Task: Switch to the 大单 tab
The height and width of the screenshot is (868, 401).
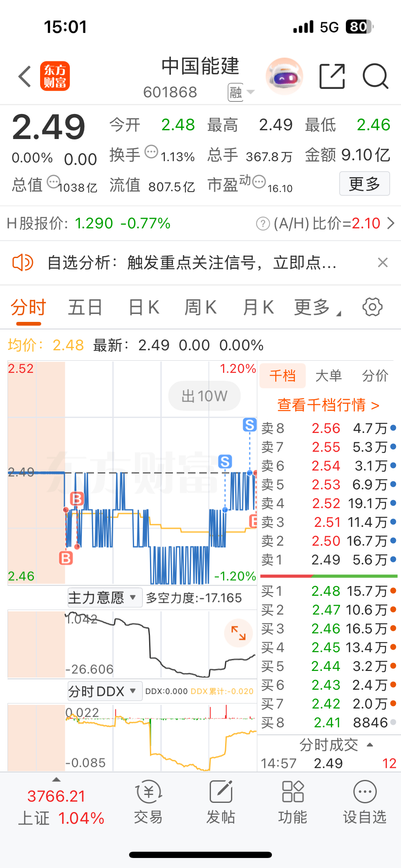Action: point(329,376)
